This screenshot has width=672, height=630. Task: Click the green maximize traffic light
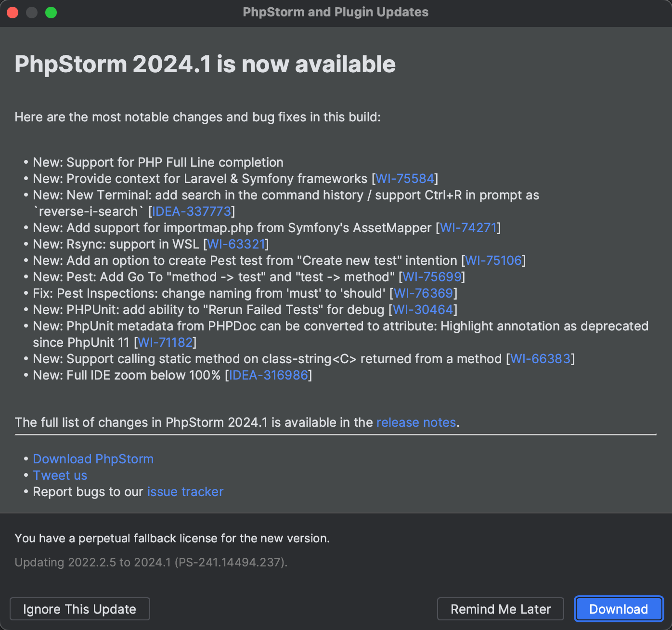click(x=51, y=12)
